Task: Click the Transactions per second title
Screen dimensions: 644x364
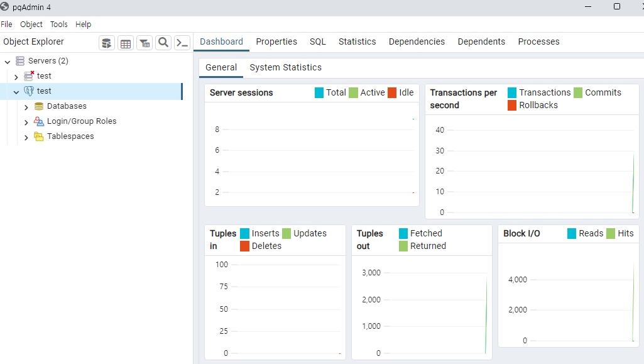Action: [x=463, y=99]
